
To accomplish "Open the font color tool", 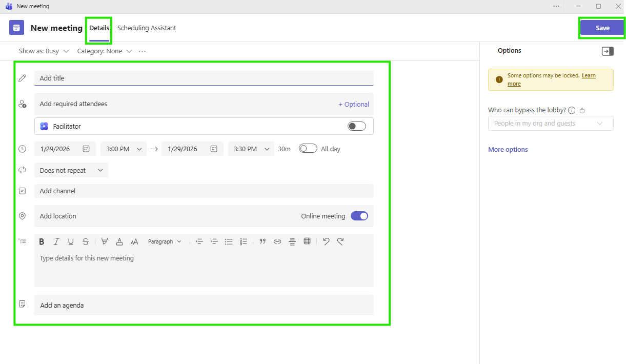I will pos(119,241).
